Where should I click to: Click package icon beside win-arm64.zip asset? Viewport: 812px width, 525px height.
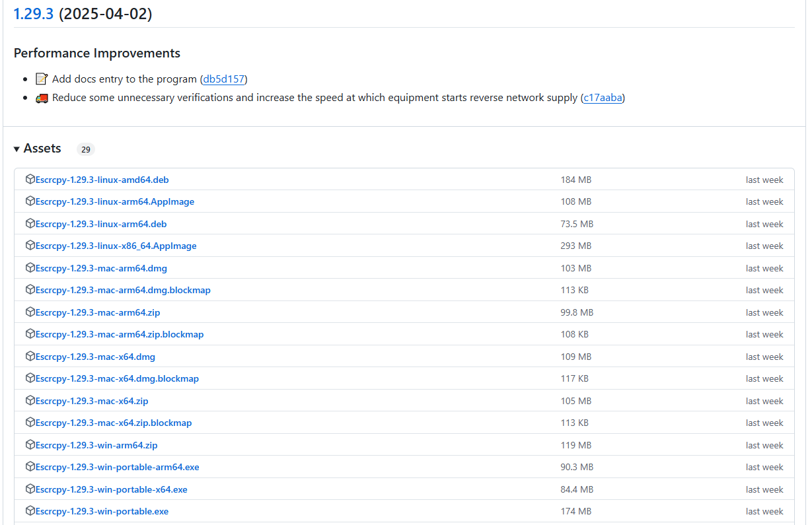coord(30,444)
